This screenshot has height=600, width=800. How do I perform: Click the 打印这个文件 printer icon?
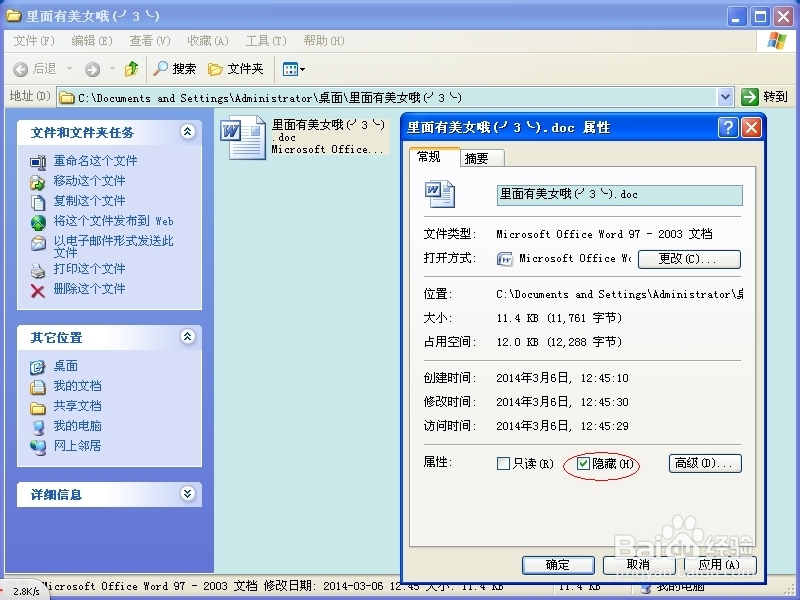[x=38, y=270]
